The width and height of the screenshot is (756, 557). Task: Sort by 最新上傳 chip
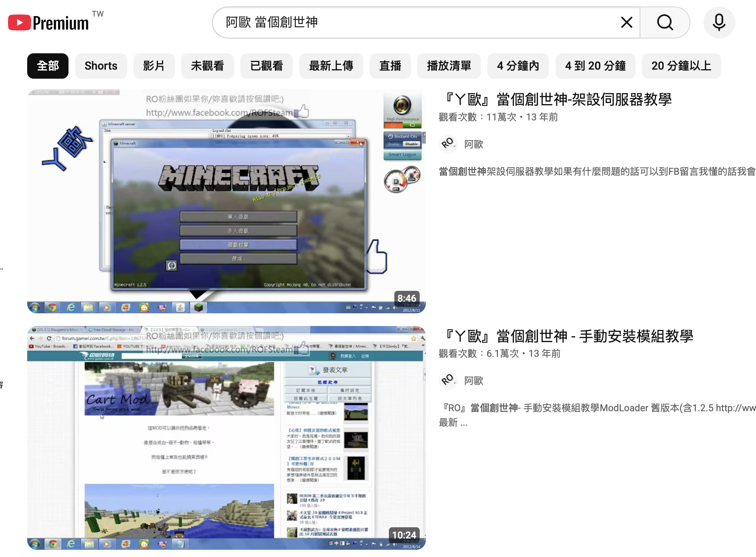click(x=331, y=66)
